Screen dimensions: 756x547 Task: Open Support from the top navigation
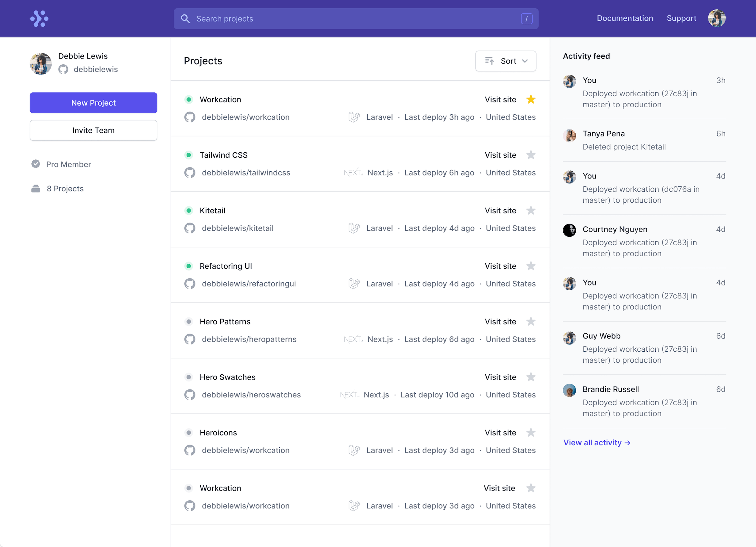click(681, 18)
